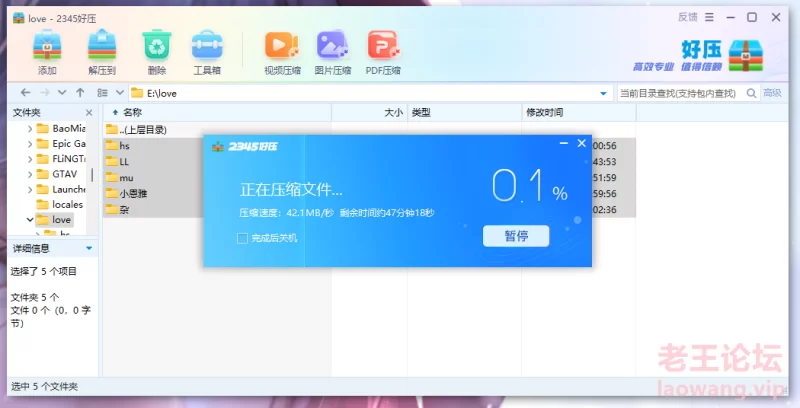Expand the FLiNGTr folder tree node

[30, 159]
